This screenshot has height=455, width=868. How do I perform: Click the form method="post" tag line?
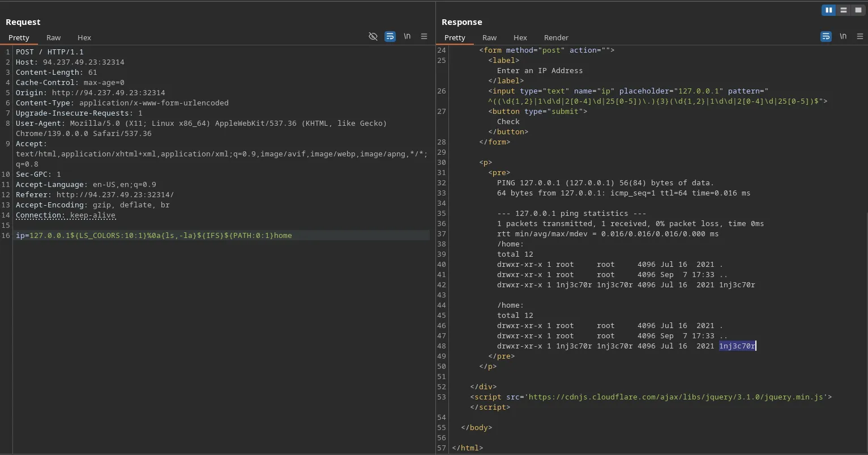click(x=547, y=50)
